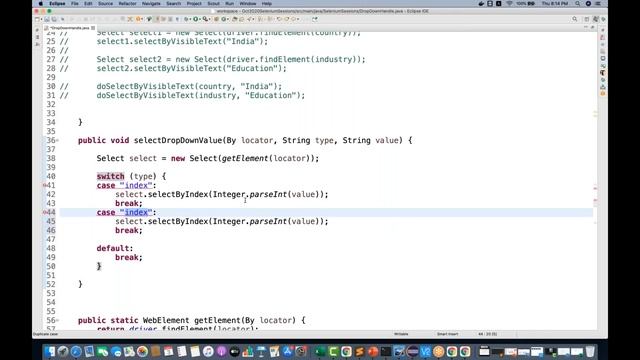The width and height of the screenshot is (640, 360).
Task: Click 'Writable' in status bar
Action: [x=401, y=334]
